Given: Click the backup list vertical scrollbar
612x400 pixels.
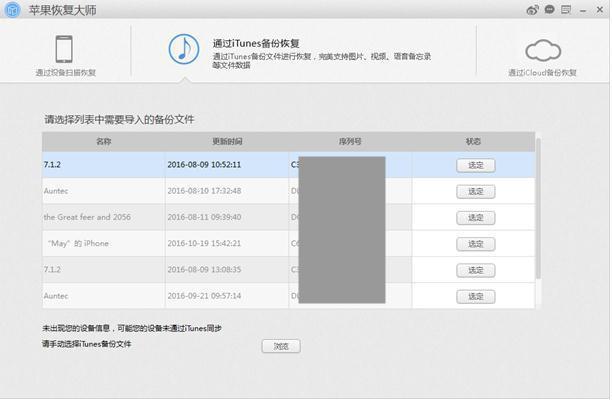Looking at the screenshot, I should tap(539, 209).
